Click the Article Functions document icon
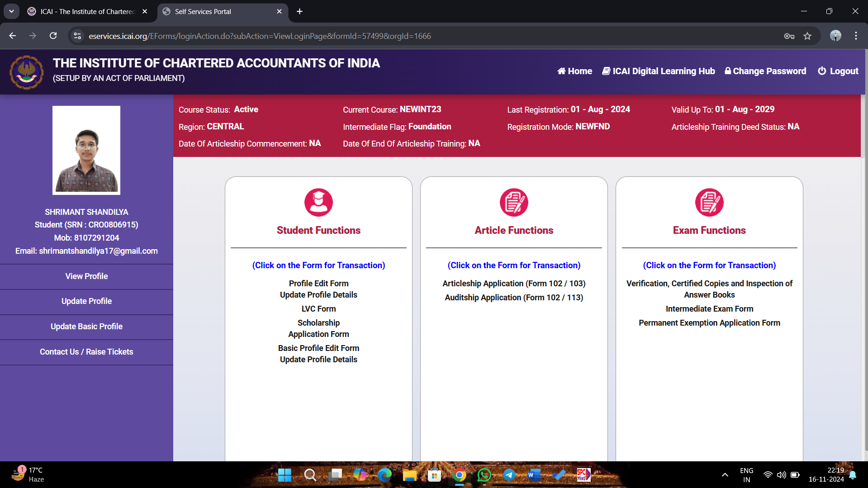This screenshot has width=868, height=488. tap(514, 202)
